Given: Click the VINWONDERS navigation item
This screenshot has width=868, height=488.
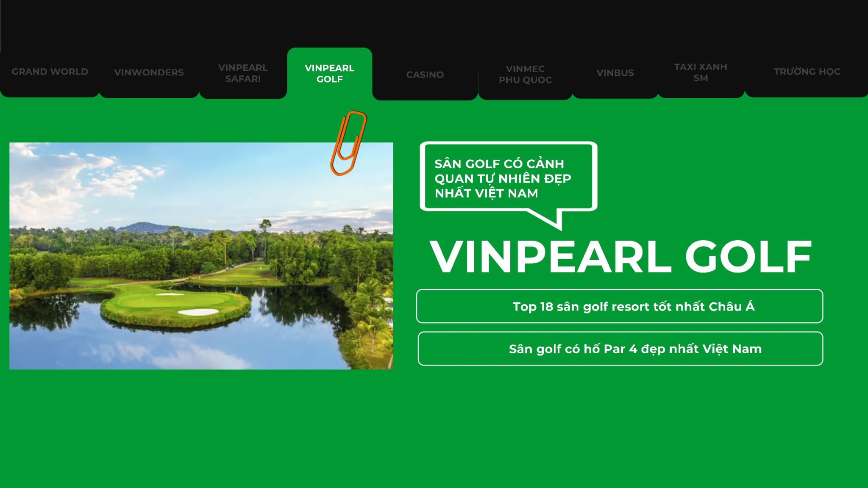Looking at the screenshot, I should 149,72.
